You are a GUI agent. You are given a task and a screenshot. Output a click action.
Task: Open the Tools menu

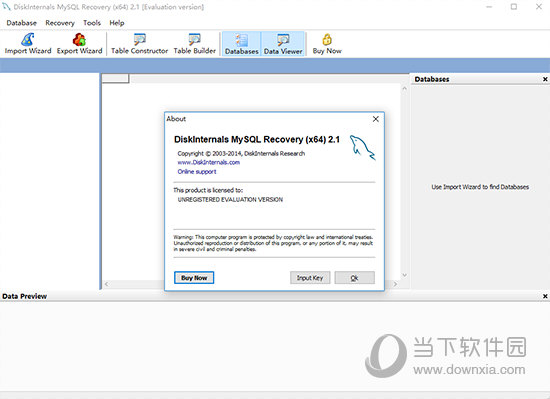(92, 23)
